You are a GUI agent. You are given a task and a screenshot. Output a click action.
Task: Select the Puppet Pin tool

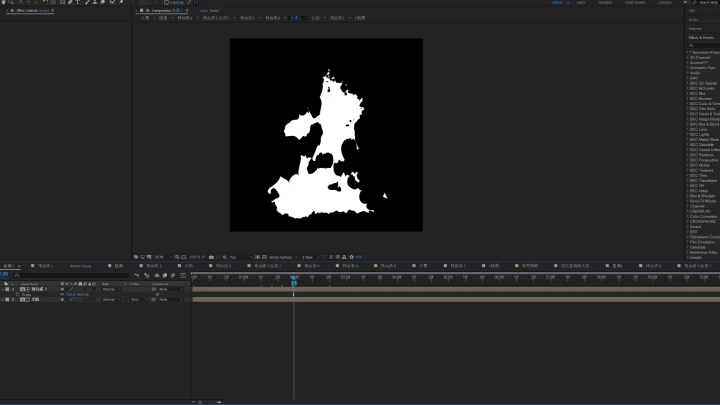tap(121, 2)
